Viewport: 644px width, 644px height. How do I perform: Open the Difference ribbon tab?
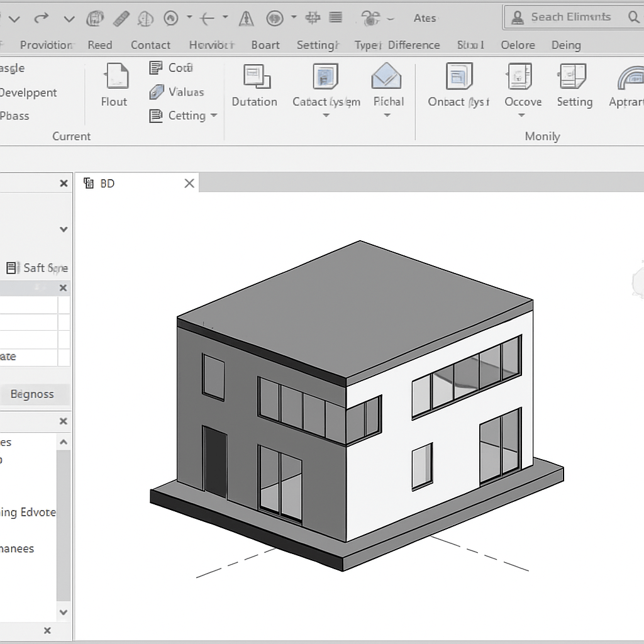pyautogui.click(x=414, y=45)
